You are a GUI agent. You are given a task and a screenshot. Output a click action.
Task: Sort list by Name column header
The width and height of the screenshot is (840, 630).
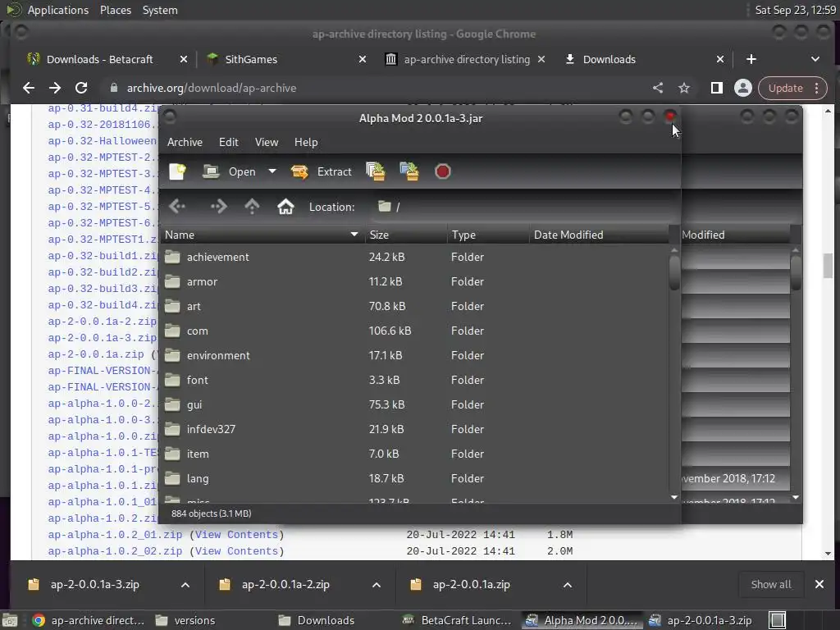pos(262,235)
